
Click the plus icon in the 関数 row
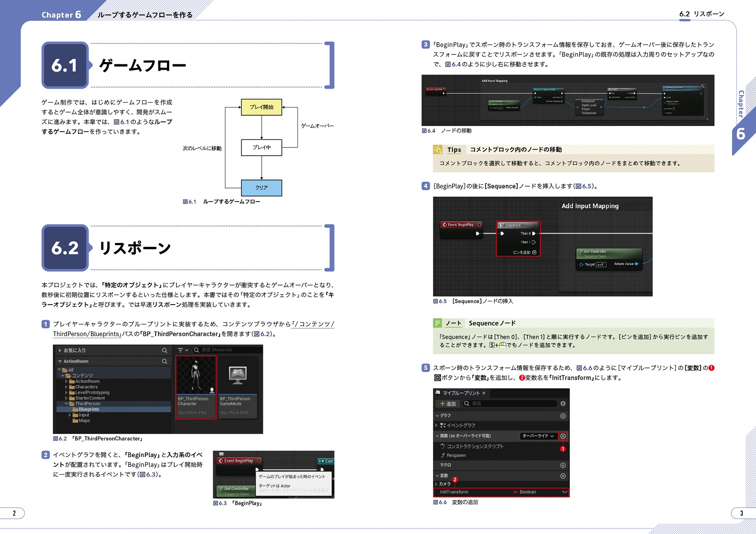click(x=563, y=436)
